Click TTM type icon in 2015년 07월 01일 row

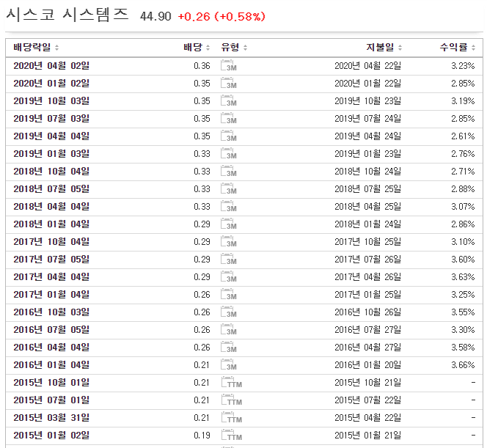coord(231,400)
